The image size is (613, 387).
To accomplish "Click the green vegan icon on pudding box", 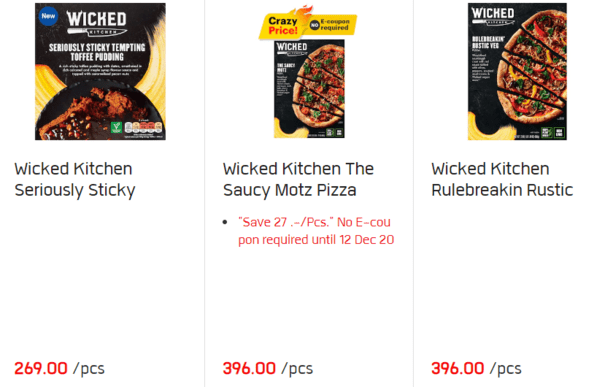I will click(116, 127).
